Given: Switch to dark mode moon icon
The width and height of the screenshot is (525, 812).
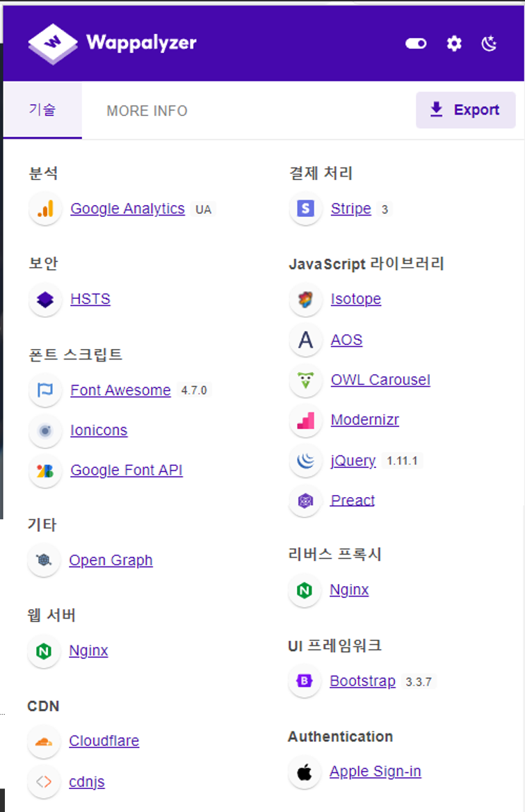Looking at the screenshot, I should (490, 44).
